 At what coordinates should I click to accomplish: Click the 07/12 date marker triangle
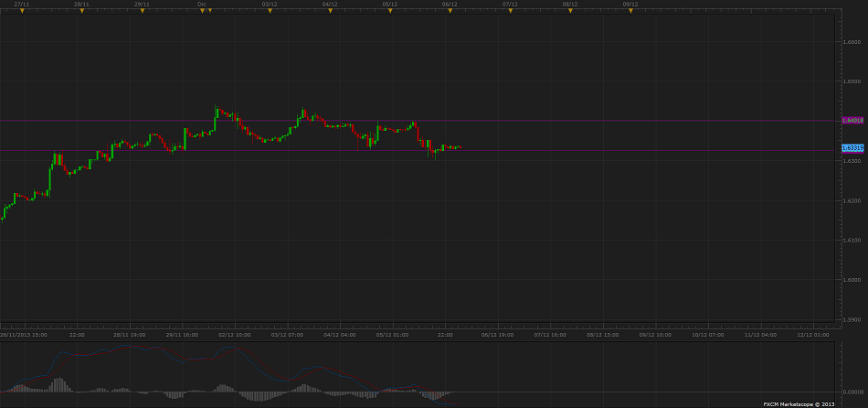[x=510, y=11]
